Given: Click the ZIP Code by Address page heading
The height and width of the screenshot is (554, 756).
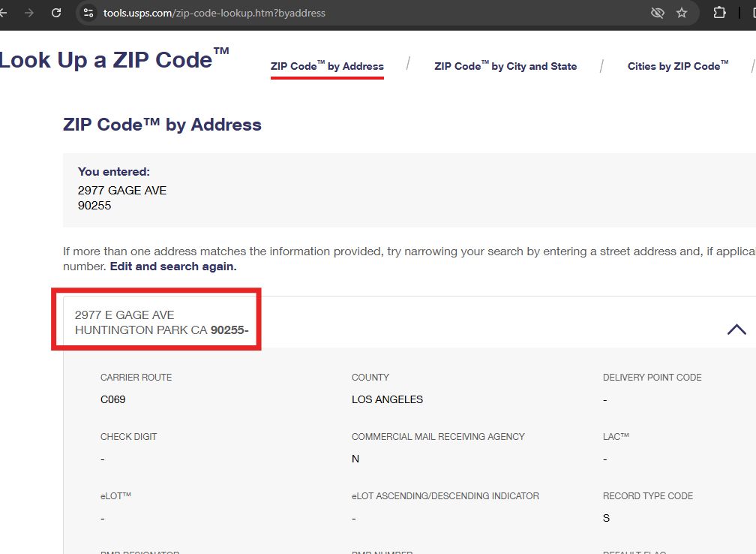Looking at the screenshot, I should pyautogui.click(x=162, y=125).
